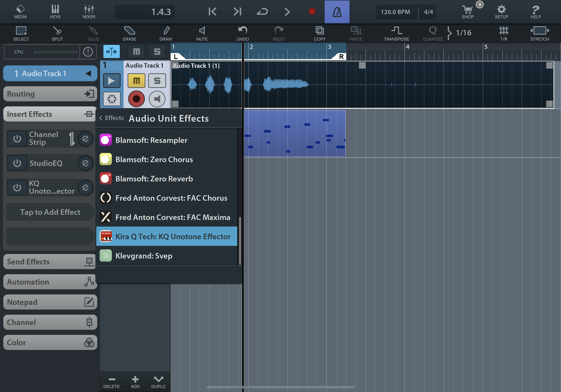The height and width of the screenshot is (392, 561).
Task: Delete the selected track
Action: point(111,382)
